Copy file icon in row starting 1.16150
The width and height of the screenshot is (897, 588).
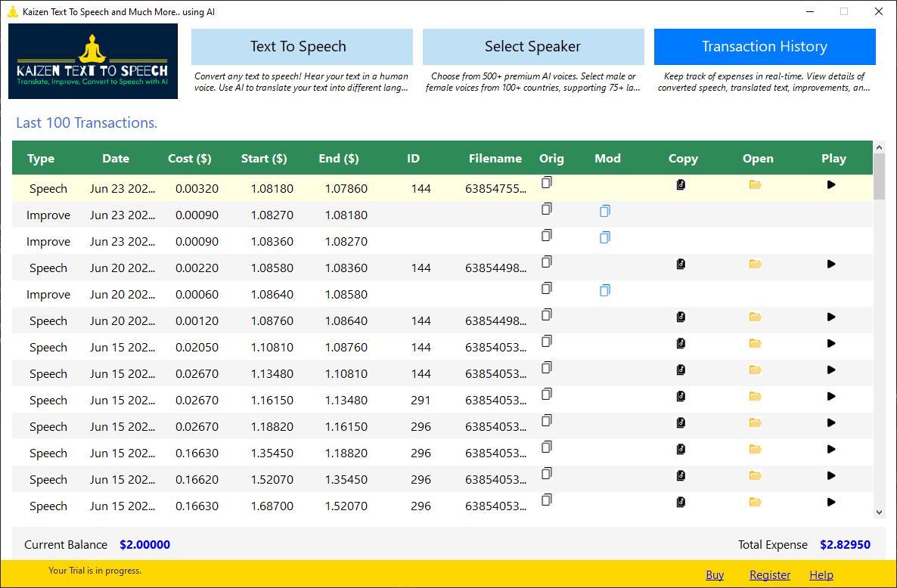coord(681,396)
